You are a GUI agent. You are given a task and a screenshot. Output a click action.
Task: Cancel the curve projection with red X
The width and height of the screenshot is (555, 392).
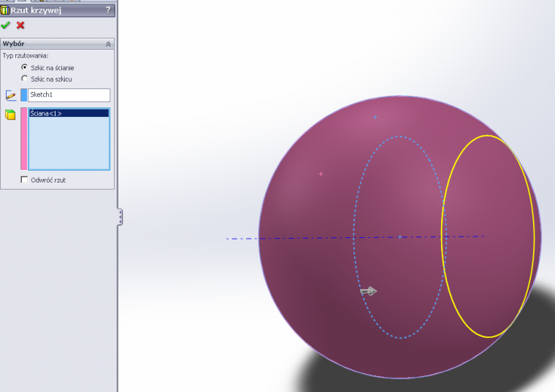point(20,25)
